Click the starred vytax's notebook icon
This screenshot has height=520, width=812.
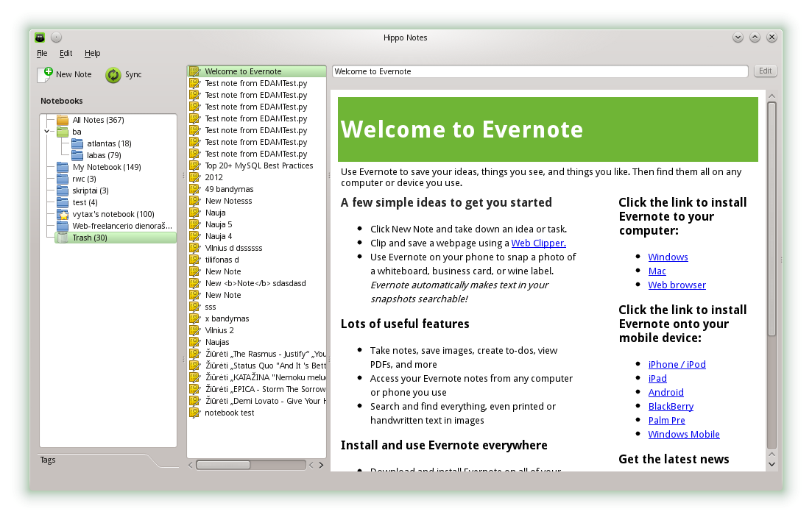coord(63,214)
